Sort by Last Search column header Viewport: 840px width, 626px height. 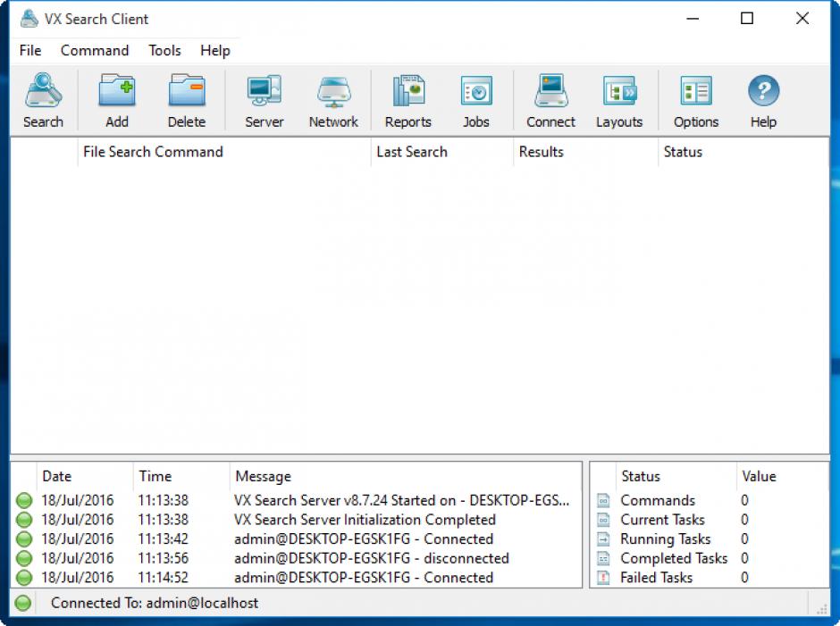click(442, 152)
